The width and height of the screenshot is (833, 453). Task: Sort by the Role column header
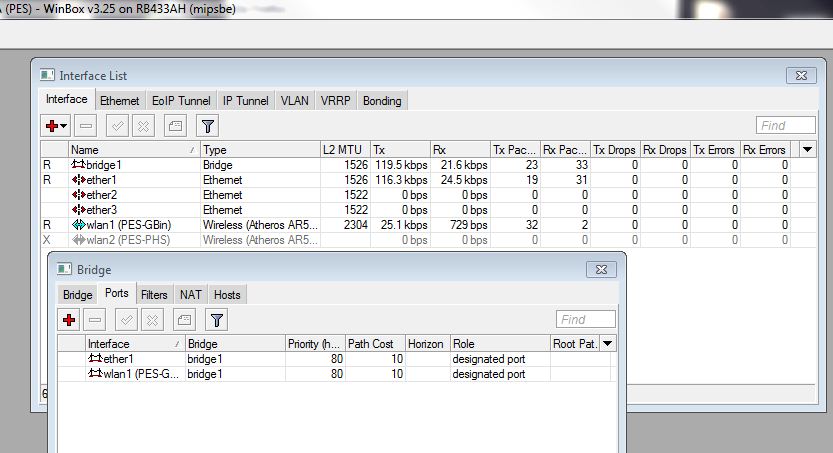click(x=500, y=344)
